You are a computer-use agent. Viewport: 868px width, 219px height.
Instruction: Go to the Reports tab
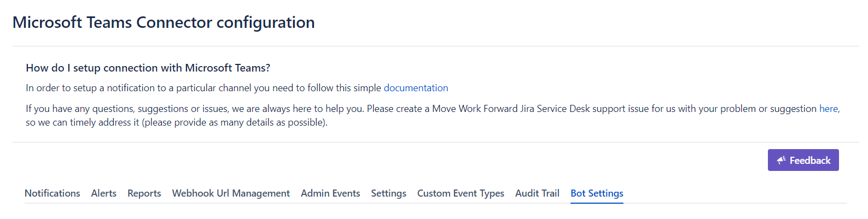point(144,193)
